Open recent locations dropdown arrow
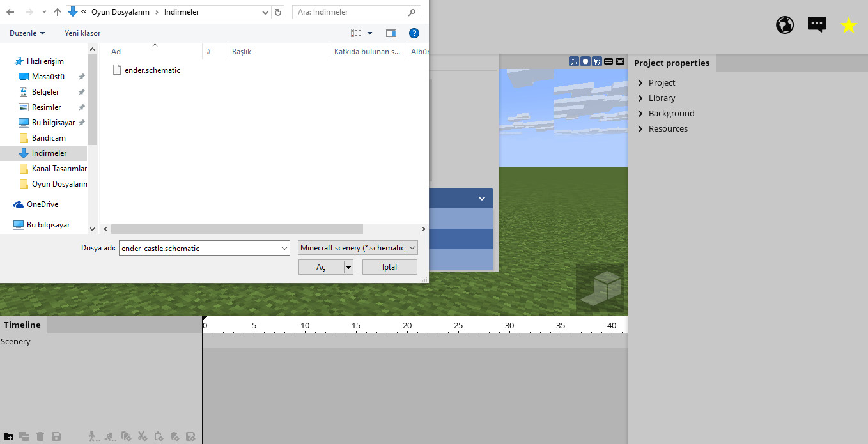 click(x=43, y=12)
